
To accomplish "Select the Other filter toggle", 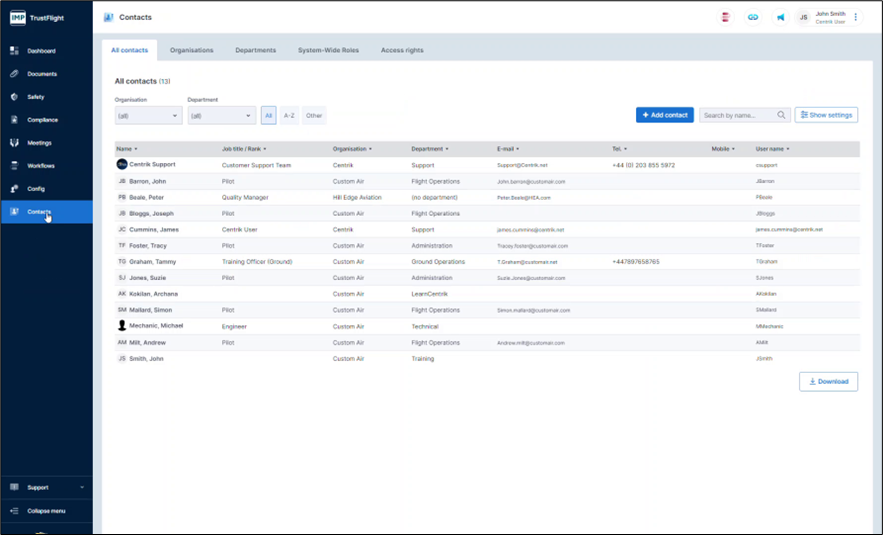I will coord(314,116).
